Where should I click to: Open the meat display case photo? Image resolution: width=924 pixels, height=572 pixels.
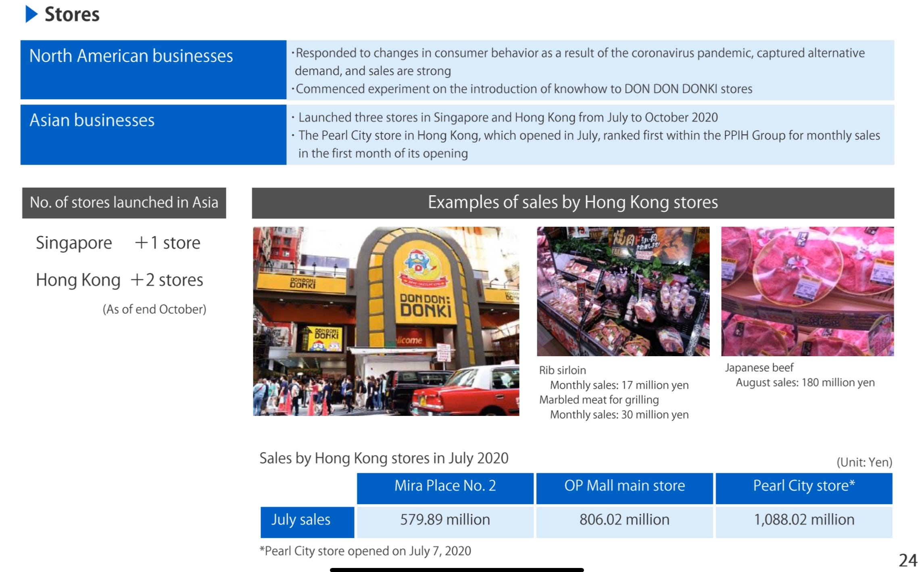623,291
